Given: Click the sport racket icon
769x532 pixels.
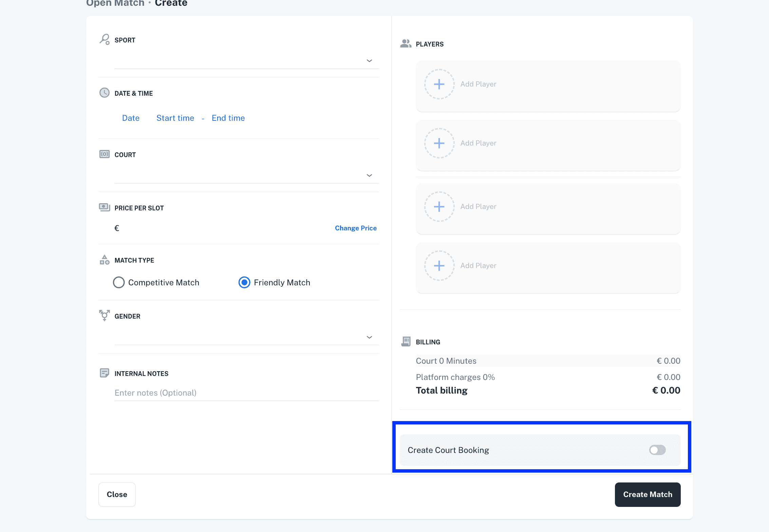Looking at the screenshot, I should click(x=105, y=39).
